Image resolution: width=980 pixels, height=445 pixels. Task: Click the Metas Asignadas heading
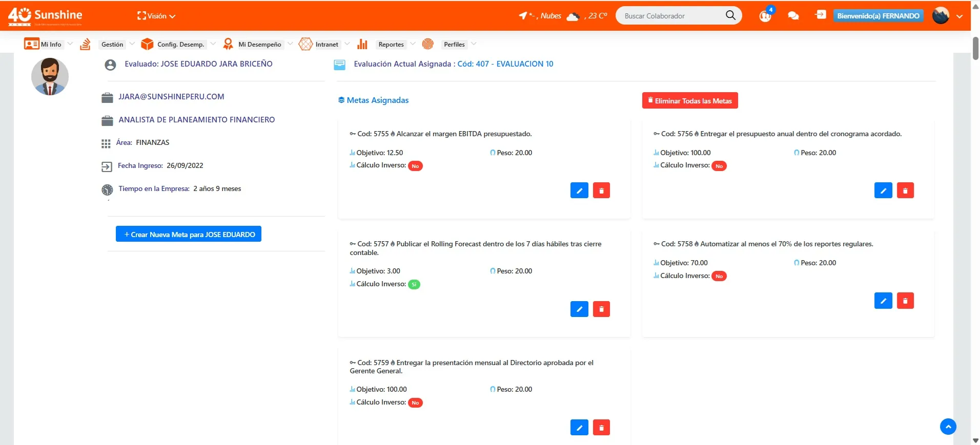[x=373, y=100]
